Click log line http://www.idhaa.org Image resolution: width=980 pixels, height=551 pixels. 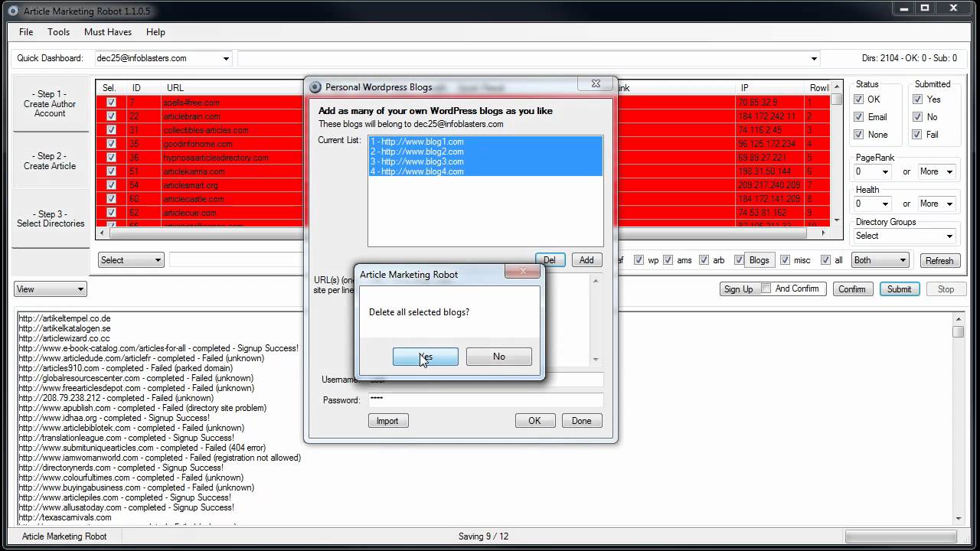click(114, 418)
